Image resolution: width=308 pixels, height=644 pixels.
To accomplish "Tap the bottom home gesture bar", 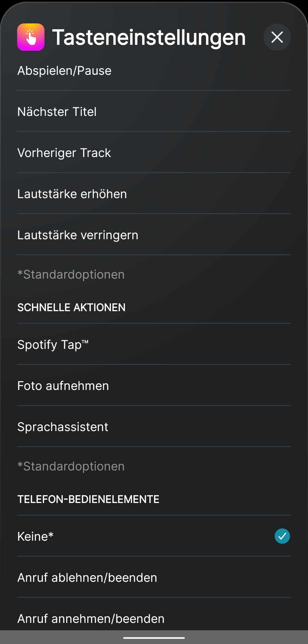I will coord(154,638).
